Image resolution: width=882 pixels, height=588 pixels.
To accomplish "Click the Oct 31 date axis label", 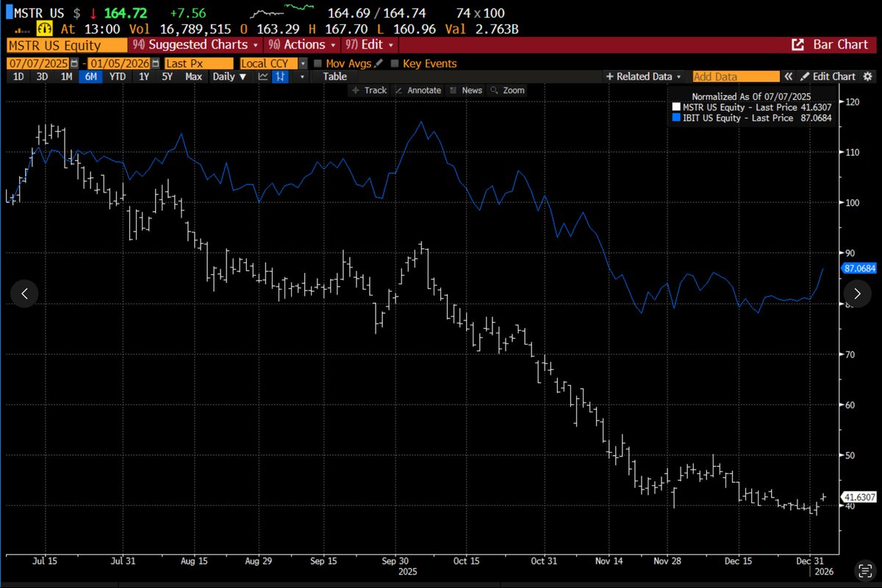I will tap(543, 560).
